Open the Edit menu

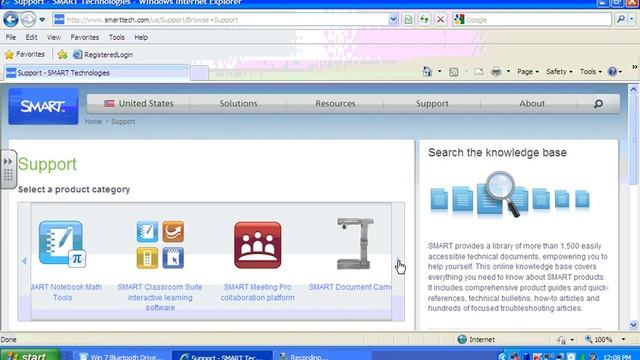click(x=31, y=37)
